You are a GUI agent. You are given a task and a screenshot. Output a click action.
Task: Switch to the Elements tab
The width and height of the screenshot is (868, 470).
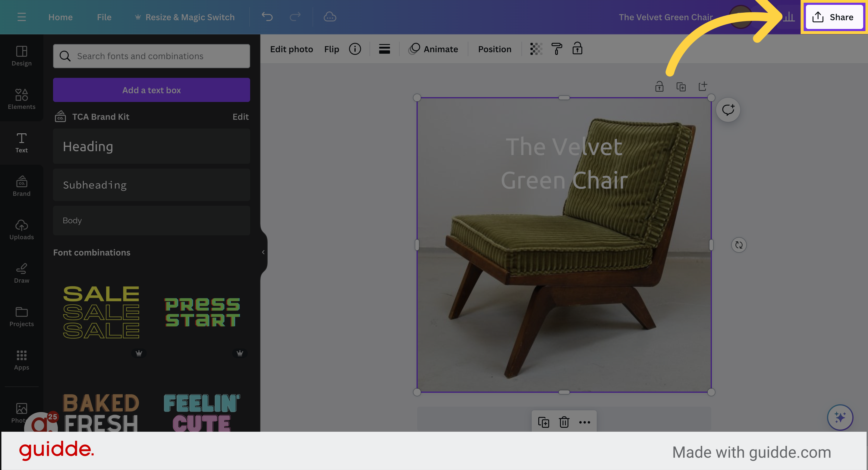22,100
